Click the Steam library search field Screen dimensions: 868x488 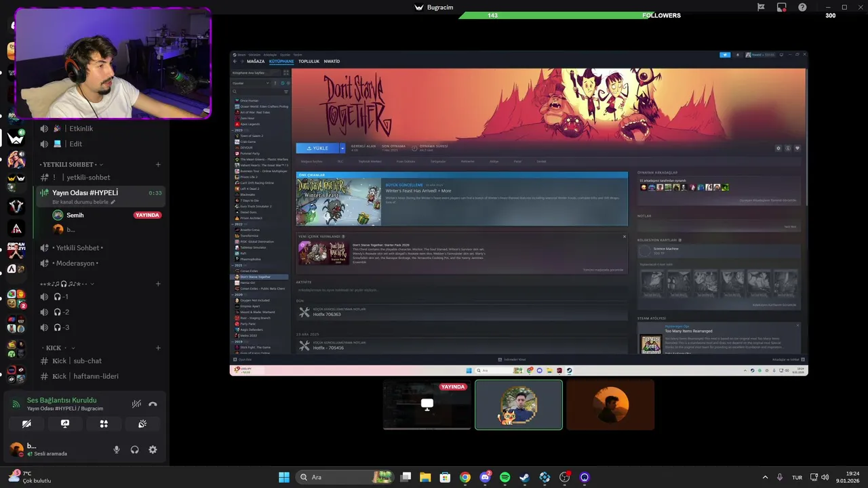coord(257,91)
